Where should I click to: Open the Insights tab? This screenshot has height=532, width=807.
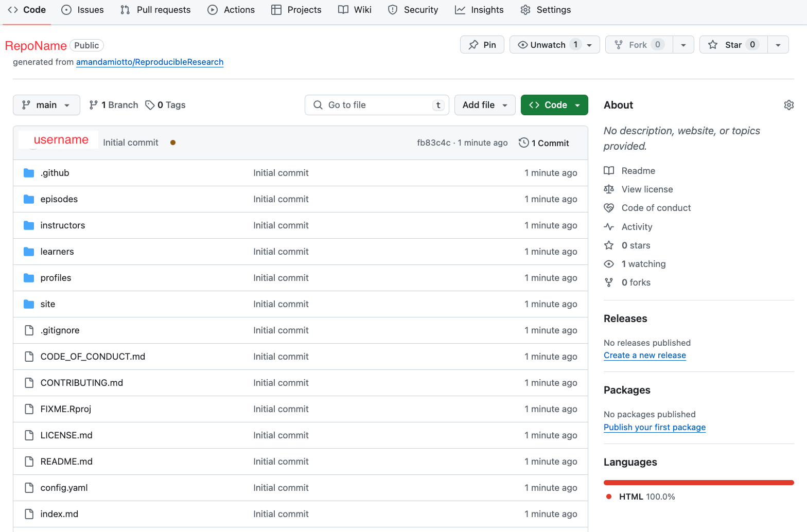pos(479,10)
